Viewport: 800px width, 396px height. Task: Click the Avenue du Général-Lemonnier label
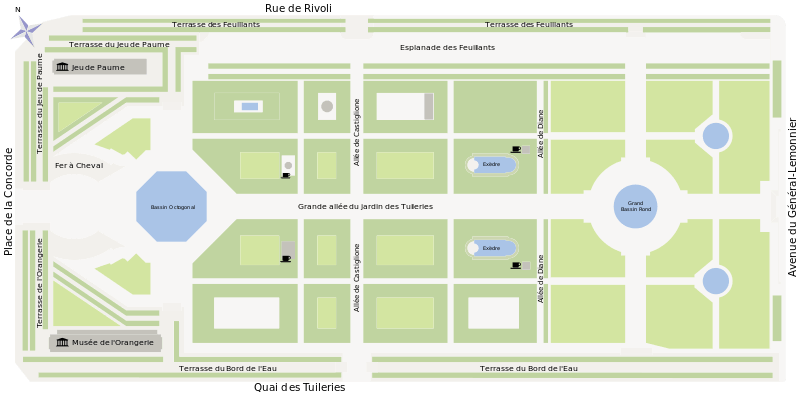[x=792, y=197]
